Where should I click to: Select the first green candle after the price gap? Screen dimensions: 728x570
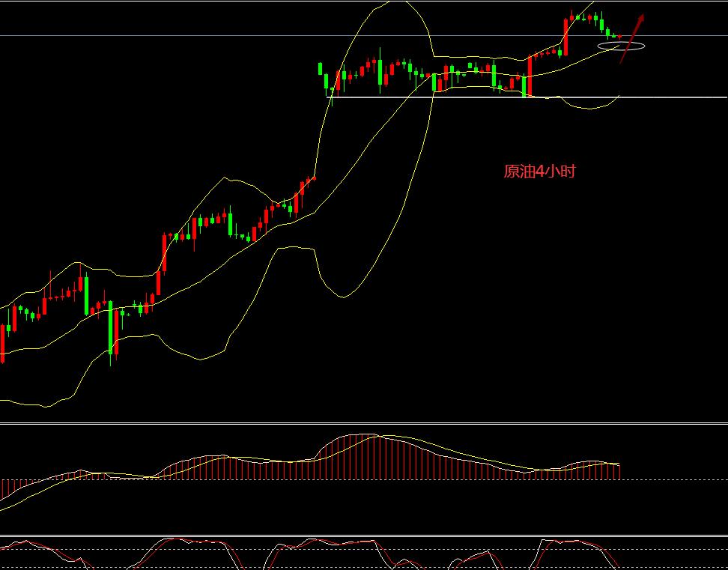(321, 69)
